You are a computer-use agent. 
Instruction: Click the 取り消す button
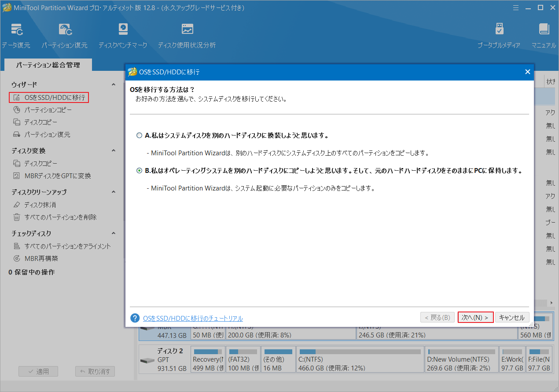click(x=95, y=371)
